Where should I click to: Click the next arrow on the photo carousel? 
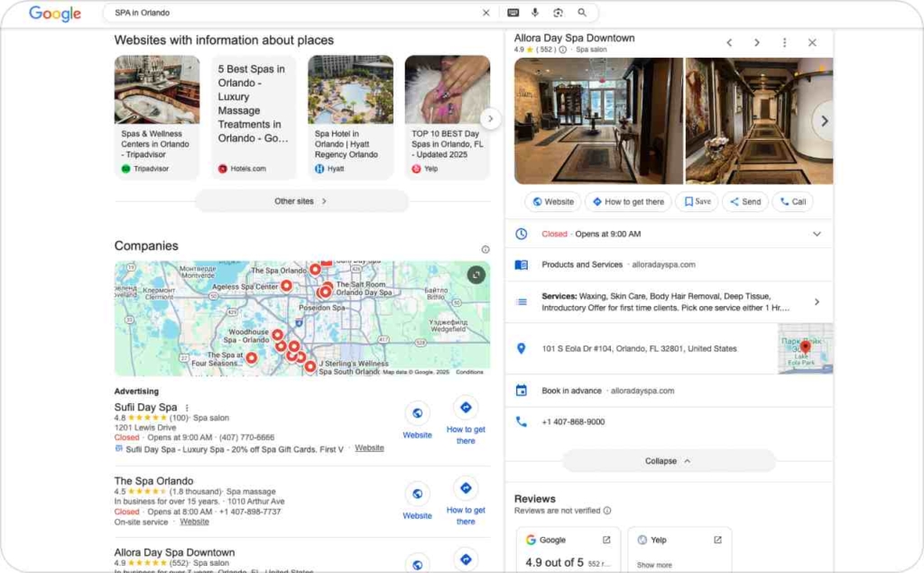tap(825, 121)
